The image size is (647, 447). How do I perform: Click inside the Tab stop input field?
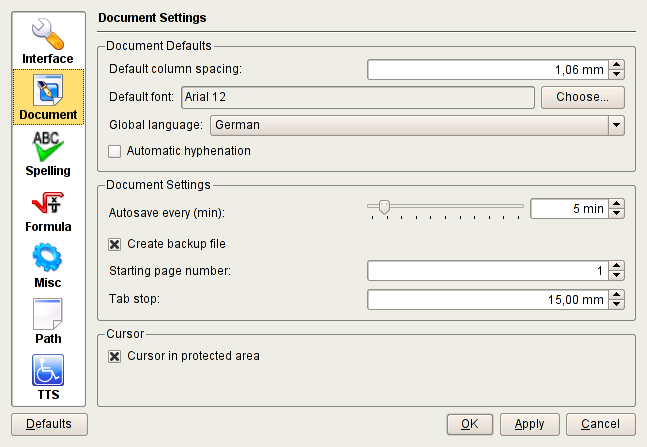coord(488,300)
